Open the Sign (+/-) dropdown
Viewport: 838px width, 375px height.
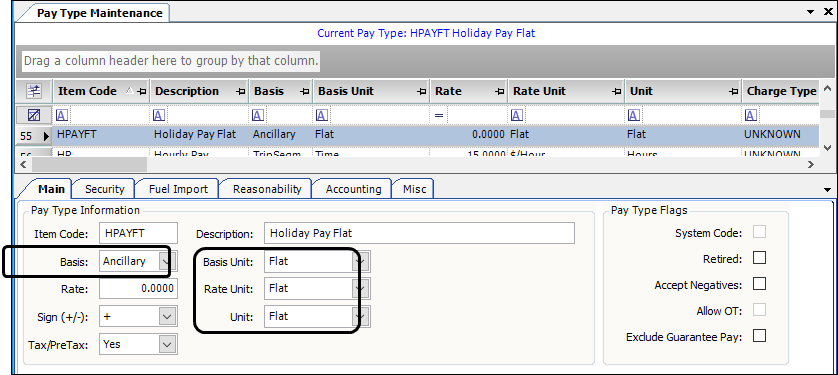[167, 317]
